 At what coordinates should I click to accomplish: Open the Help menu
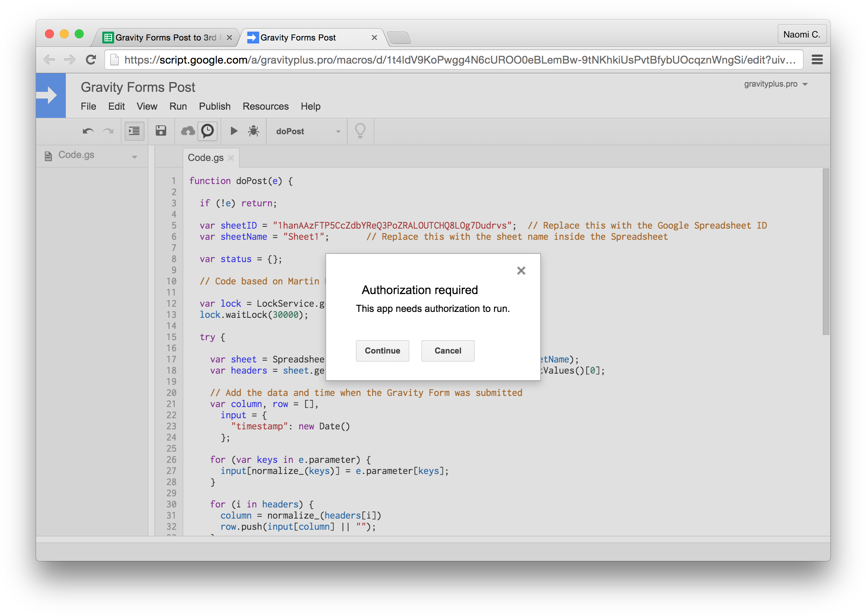coord(310,106)
